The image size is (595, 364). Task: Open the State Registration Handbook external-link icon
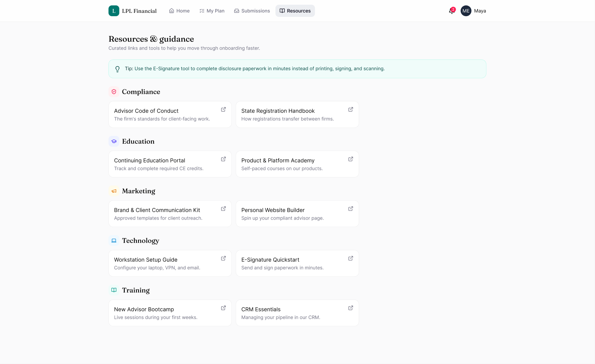350,110
